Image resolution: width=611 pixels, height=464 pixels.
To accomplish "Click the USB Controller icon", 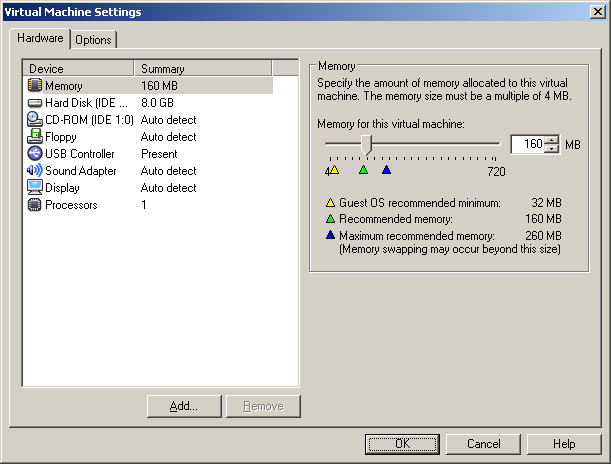I will pos(35,153).
